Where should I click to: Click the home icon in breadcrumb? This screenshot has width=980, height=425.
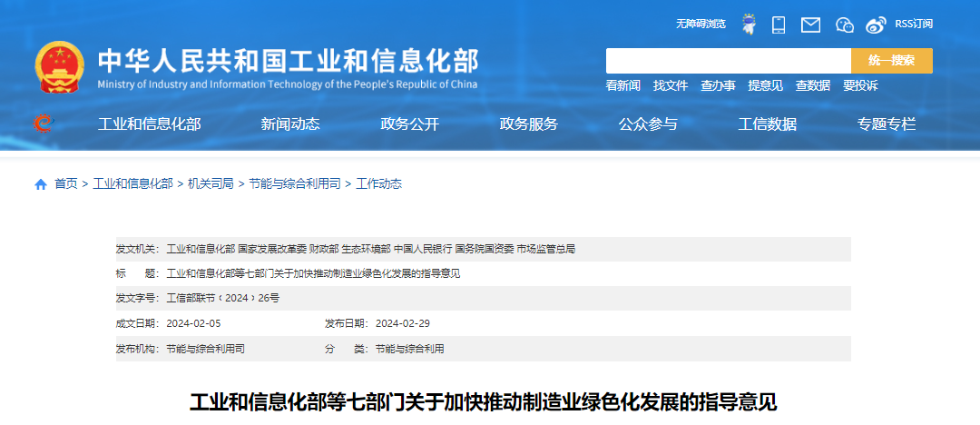coord(41,184)
